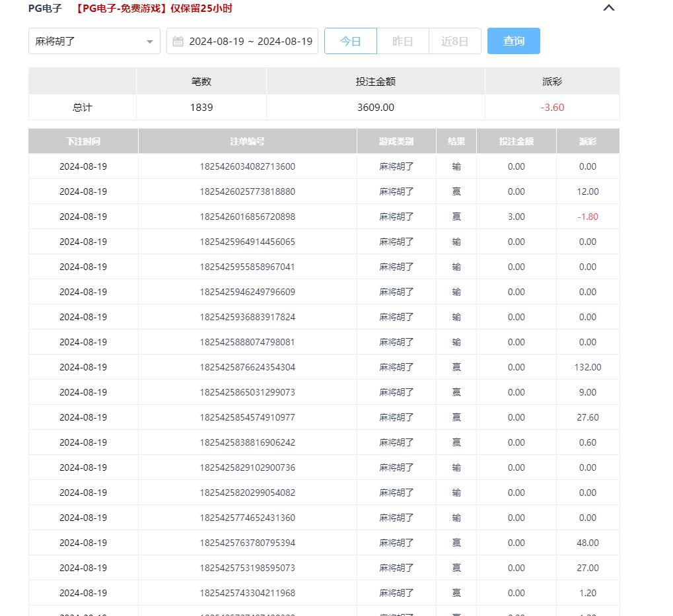
Task: Click the 注单编号 column header
Action: pyautogui.click(x=247, y=141)
